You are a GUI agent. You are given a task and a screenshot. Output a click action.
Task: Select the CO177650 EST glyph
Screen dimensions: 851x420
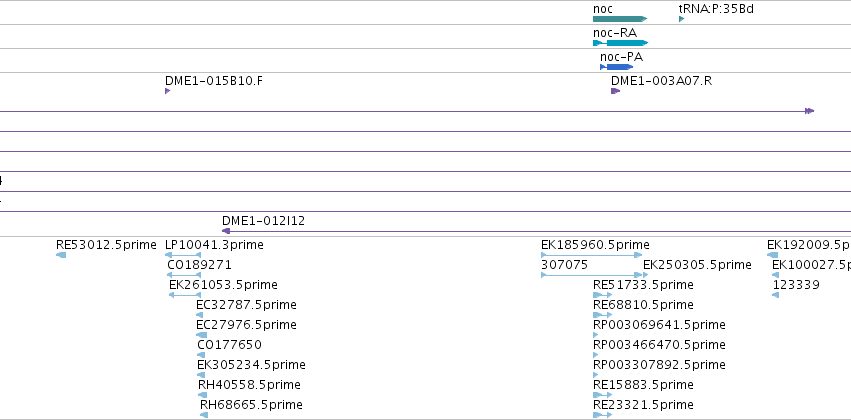(x=201, y=355)
